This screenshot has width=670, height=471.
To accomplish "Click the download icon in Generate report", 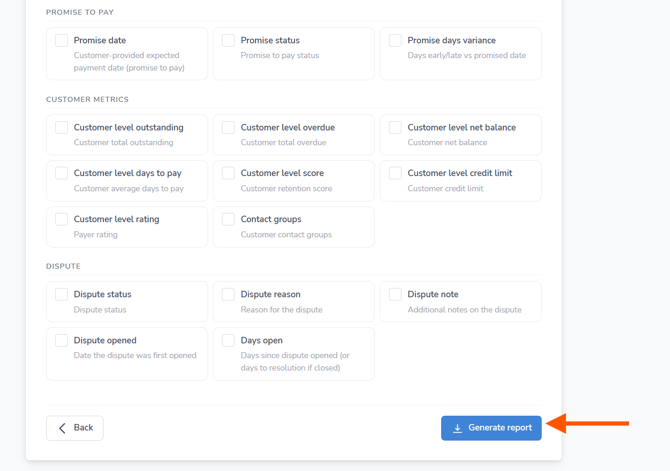I will point(458,428).
